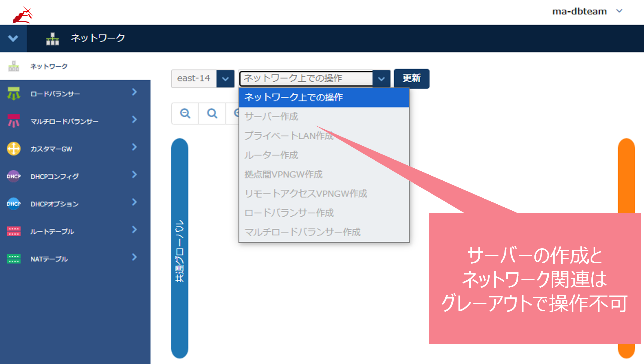644x364 pixels.
Task: Click the Customer GW yellow icon
Action: [x=14, y=149]
